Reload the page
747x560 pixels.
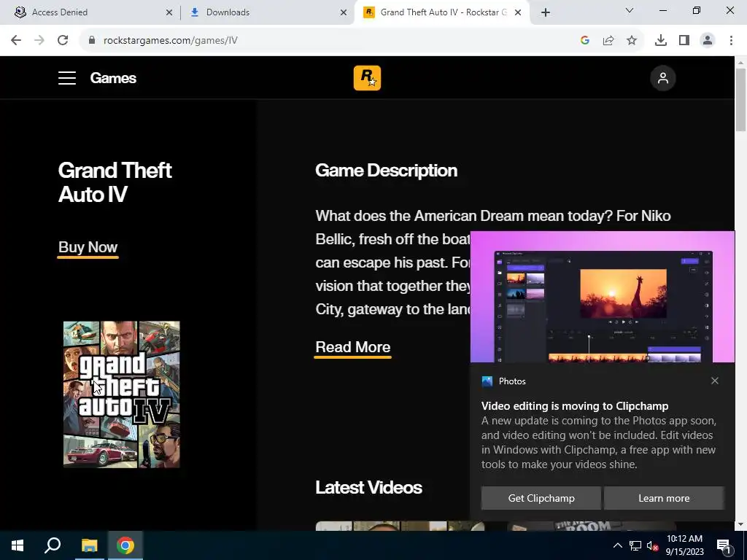(63, 41)
